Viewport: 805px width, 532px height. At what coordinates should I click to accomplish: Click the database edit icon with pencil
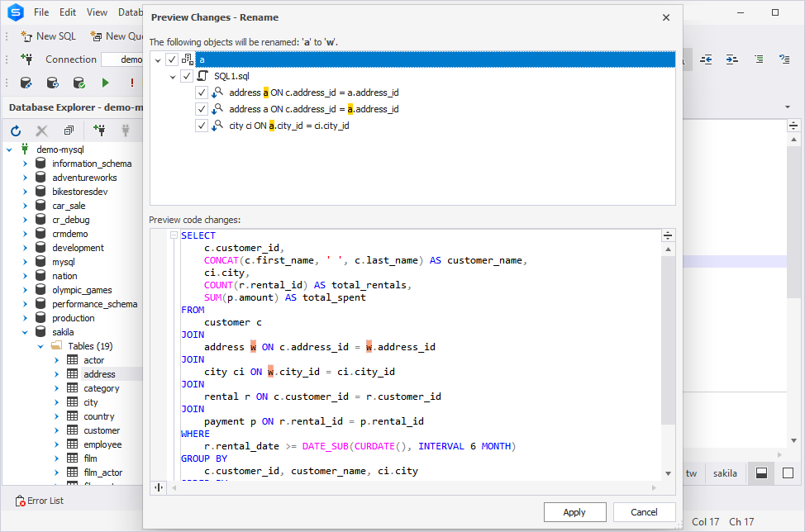pyautogui.click(x=26, y=83)
